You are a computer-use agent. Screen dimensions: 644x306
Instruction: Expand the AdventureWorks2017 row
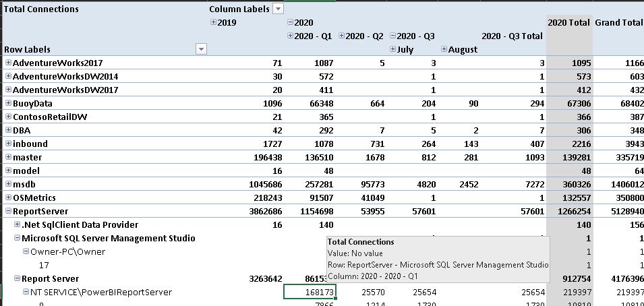point(9,63)
